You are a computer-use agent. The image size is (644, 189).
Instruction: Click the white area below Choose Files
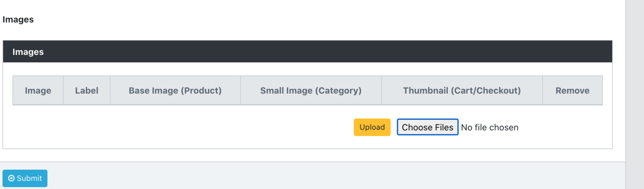click(428, 142)
